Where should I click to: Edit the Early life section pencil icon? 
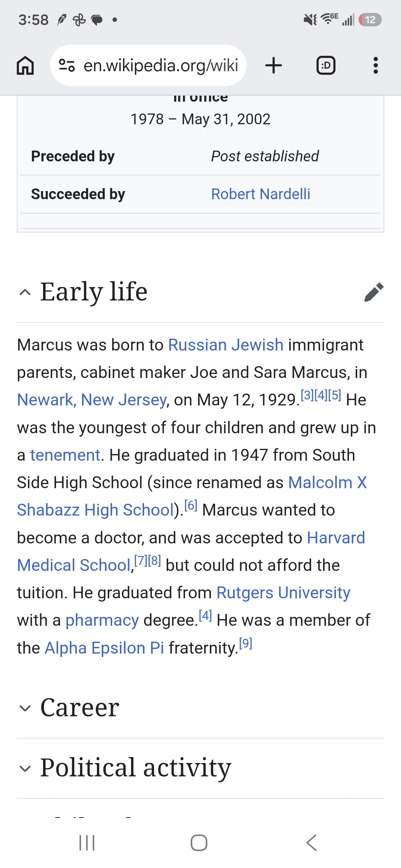[x=374, y=292]
